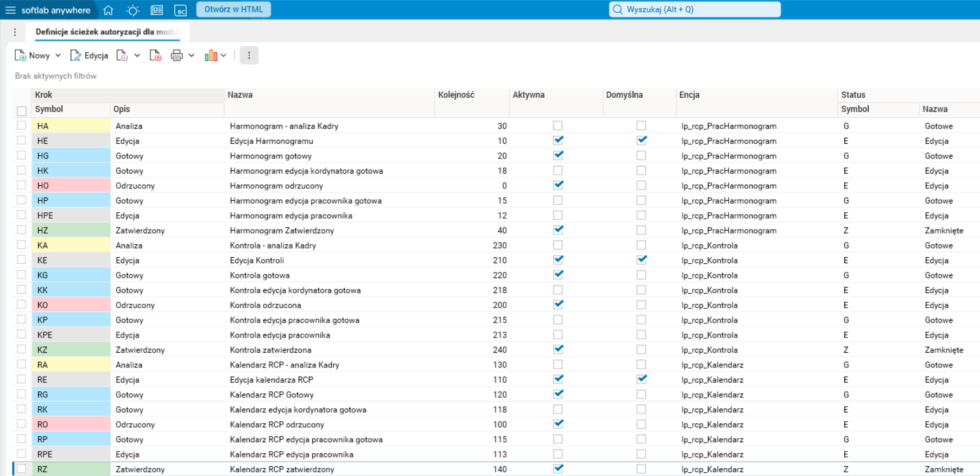Click the Kolejność value 118
980x476 pixels.
point(500,410)
